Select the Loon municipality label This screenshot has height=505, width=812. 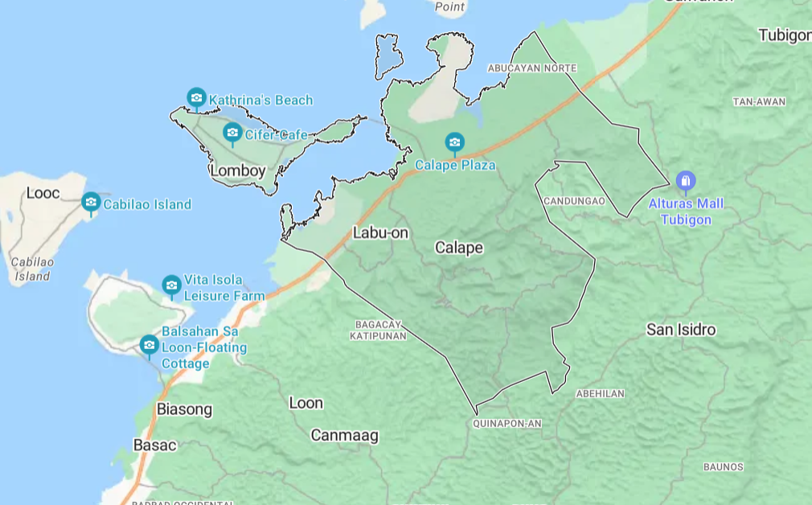point(306,403)
